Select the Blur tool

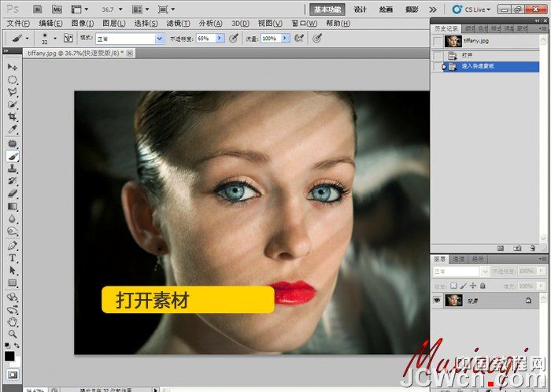tap(13, 219)
